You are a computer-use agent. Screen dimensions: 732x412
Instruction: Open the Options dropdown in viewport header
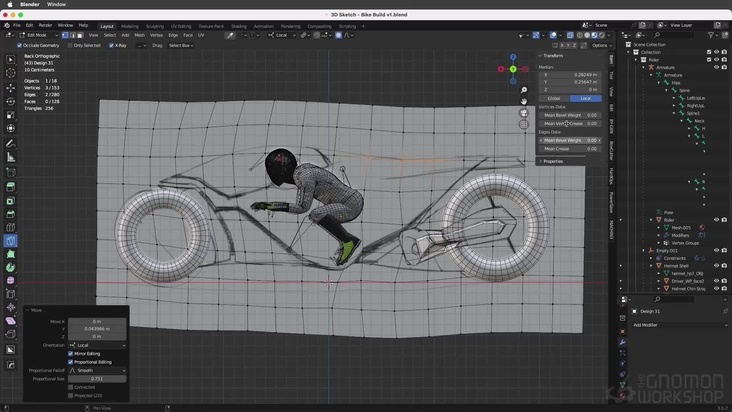601,45
